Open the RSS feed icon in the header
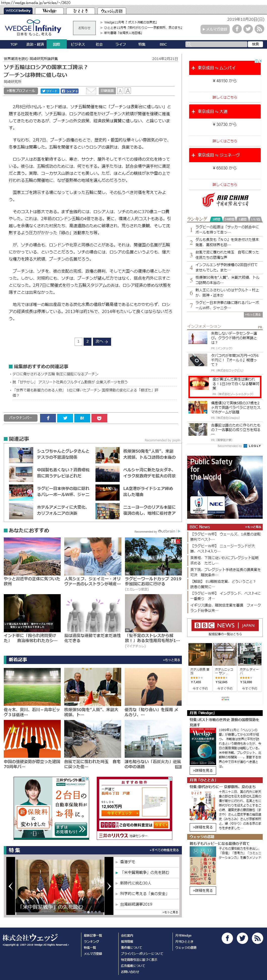This screenshot has height=980, width=267. (x=259, y=29)
